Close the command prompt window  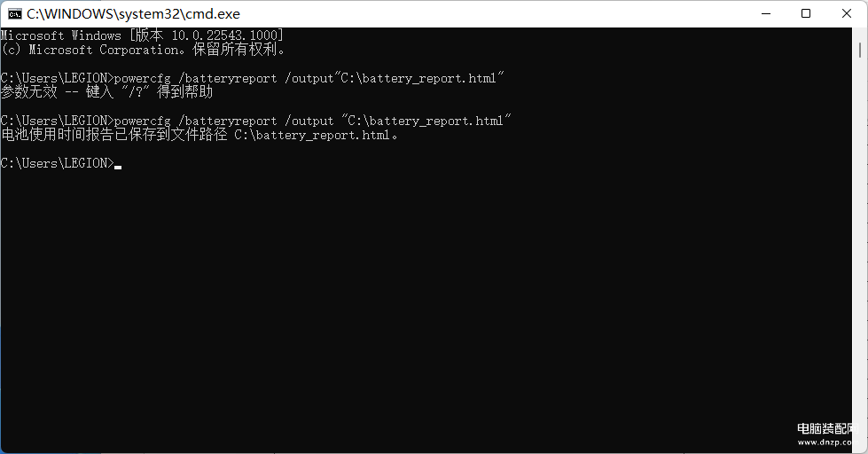click(847, 14)
